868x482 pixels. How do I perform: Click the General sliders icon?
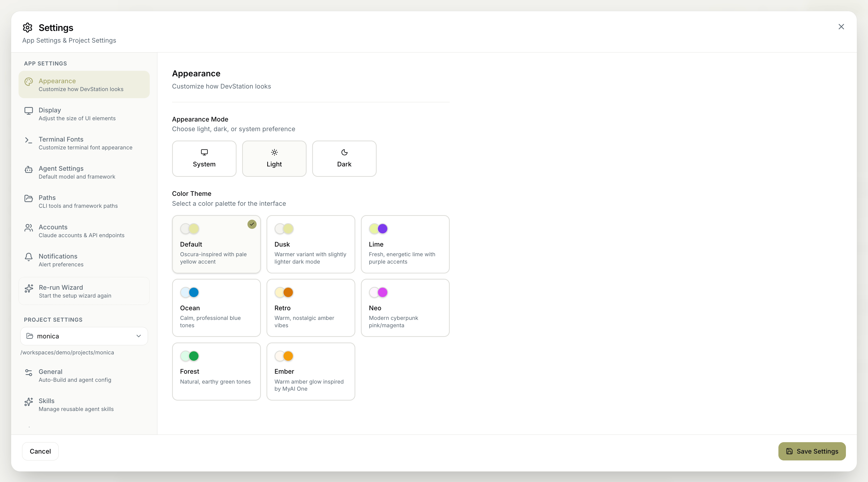click(x=29, y=372)
